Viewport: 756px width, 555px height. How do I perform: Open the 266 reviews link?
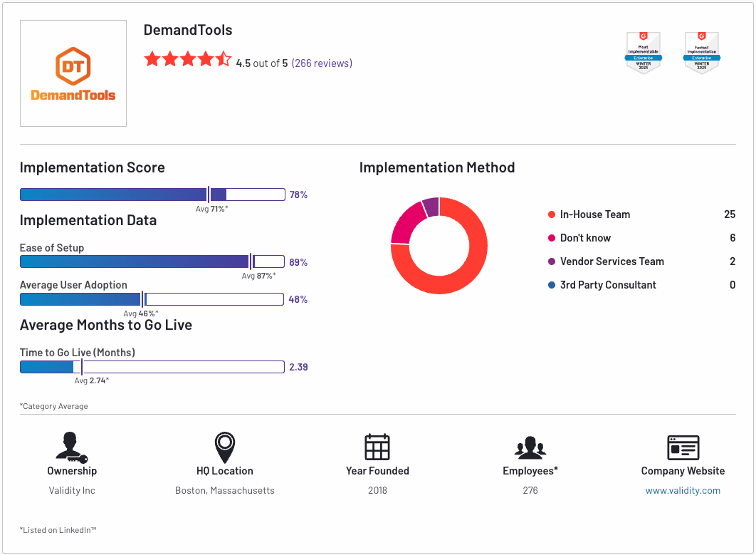322,63
